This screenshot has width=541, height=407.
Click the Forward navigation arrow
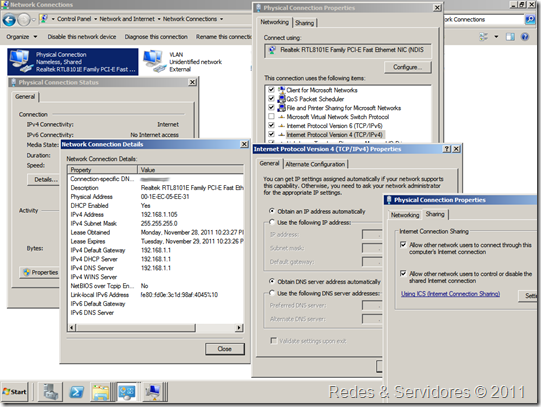pos(24,20)
